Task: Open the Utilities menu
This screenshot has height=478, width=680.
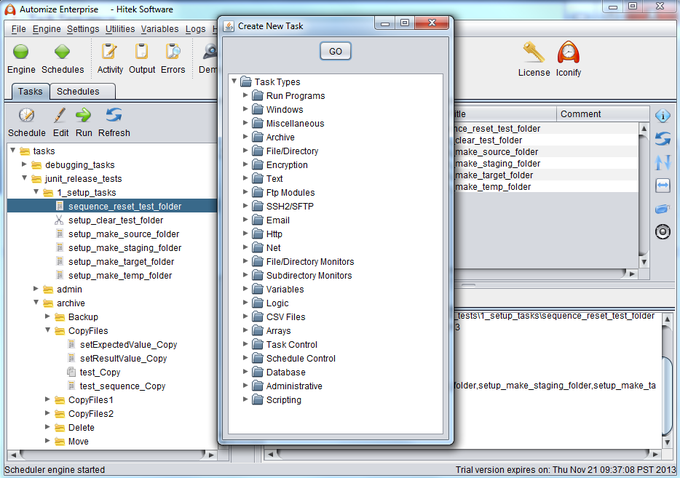Action: pyautogui.click(x=120, y=29)
